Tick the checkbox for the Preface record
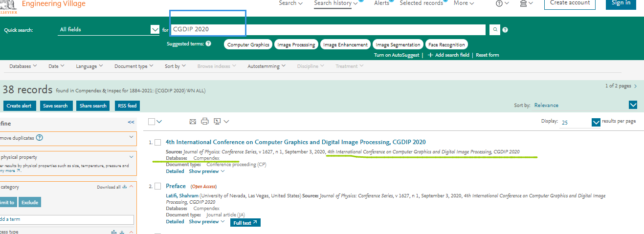The width and height of the screenshot is (644, 234). [x=157, y=186]
